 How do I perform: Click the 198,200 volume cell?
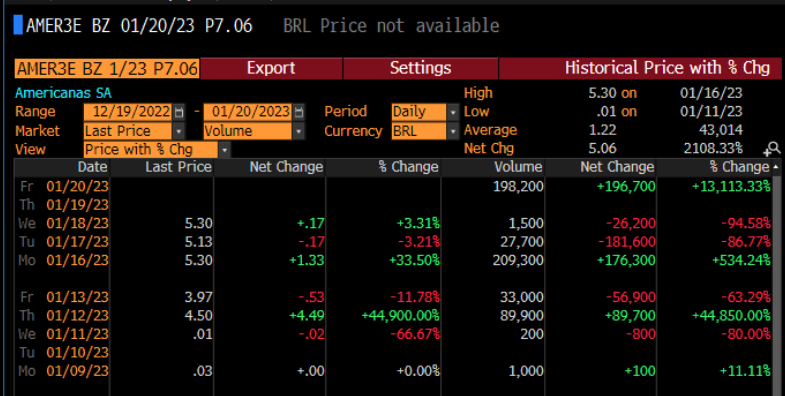(518, 187)
